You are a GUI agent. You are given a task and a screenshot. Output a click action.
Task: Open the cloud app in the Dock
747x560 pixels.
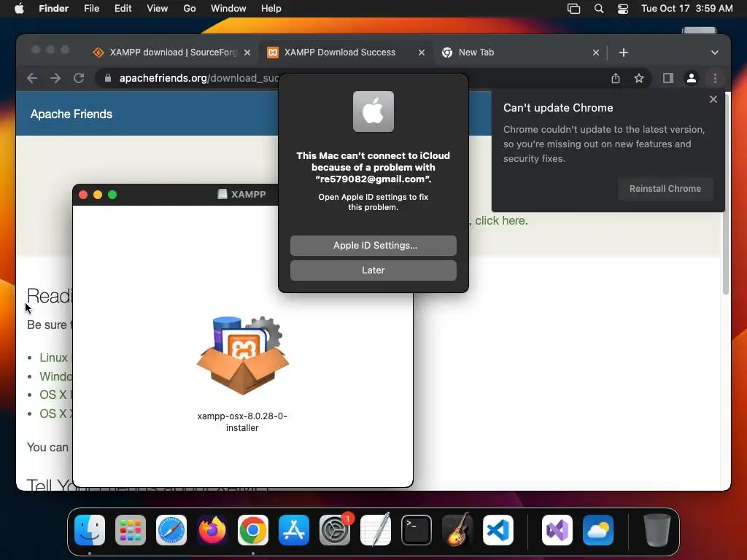tap(598, 530)
